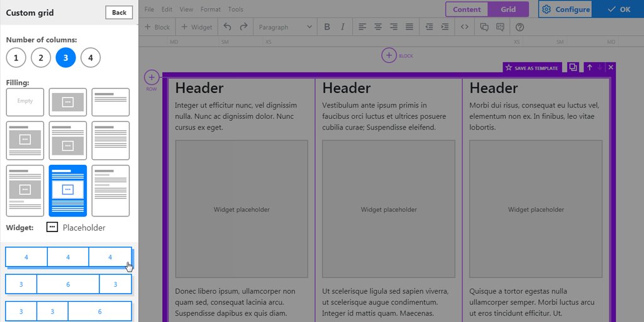This screenshot has height=322, width=644.
Task: Select 2 columns option
Action: coord(41,57)
